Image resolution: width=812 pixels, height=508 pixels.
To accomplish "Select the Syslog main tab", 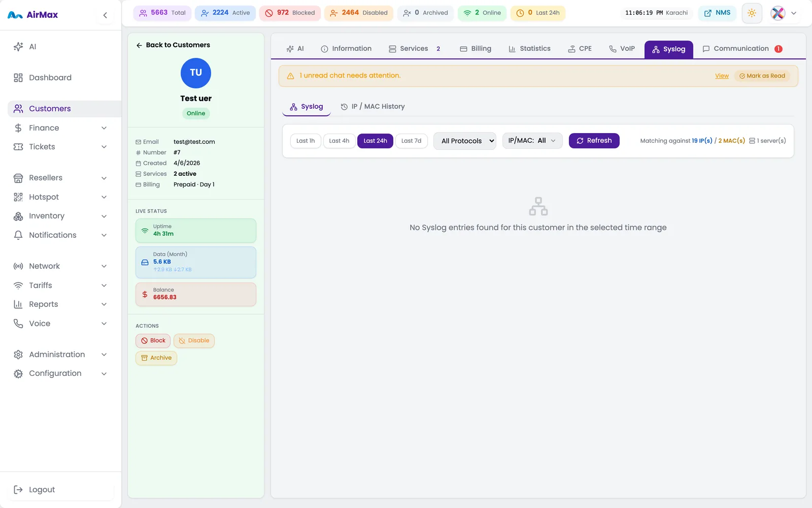I will 669,49.
